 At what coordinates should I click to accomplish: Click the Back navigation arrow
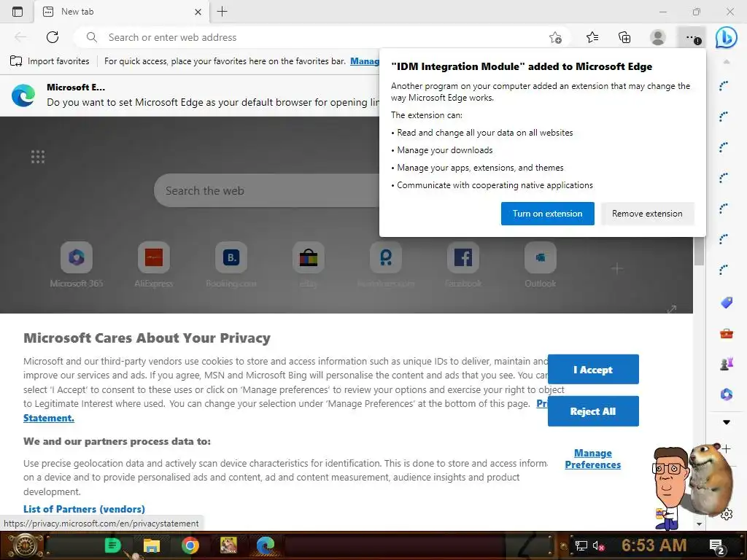(20, 37)
